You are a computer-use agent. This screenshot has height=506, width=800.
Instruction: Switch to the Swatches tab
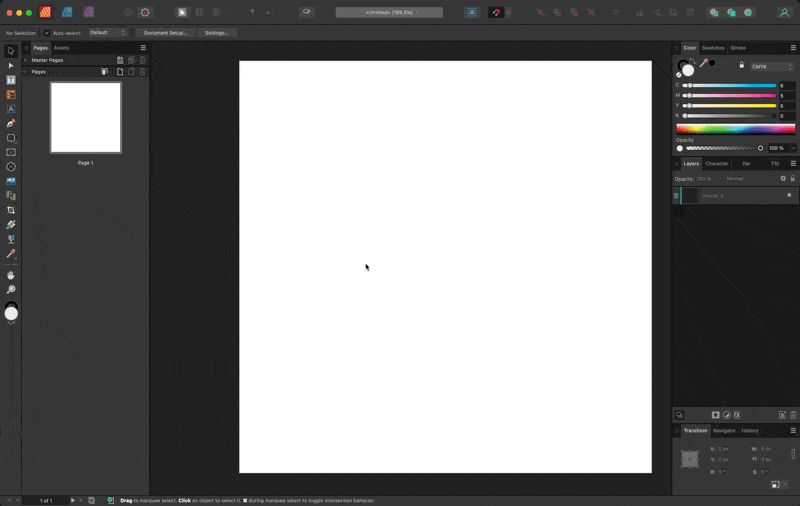713,48
